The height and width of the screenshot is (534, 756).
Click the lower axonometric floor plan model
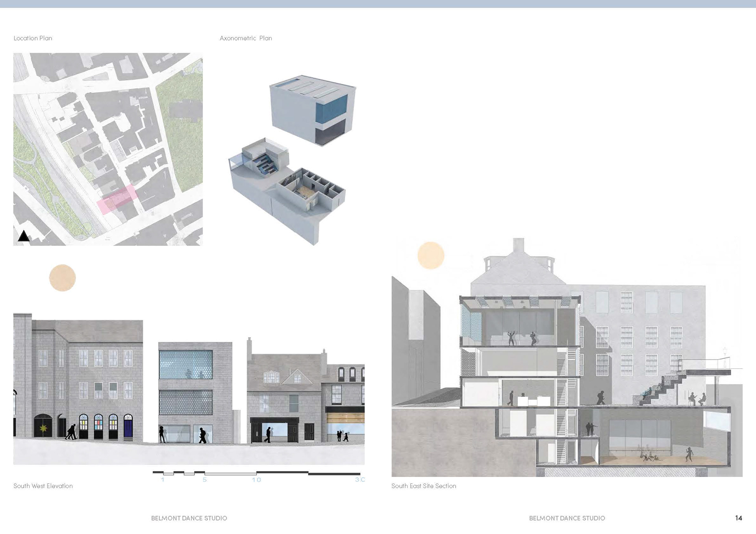[289, 189]
